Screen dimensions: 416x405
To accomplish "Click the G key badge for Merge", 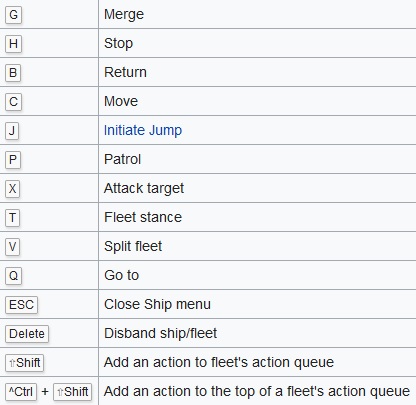I will [x=13, y=15].
